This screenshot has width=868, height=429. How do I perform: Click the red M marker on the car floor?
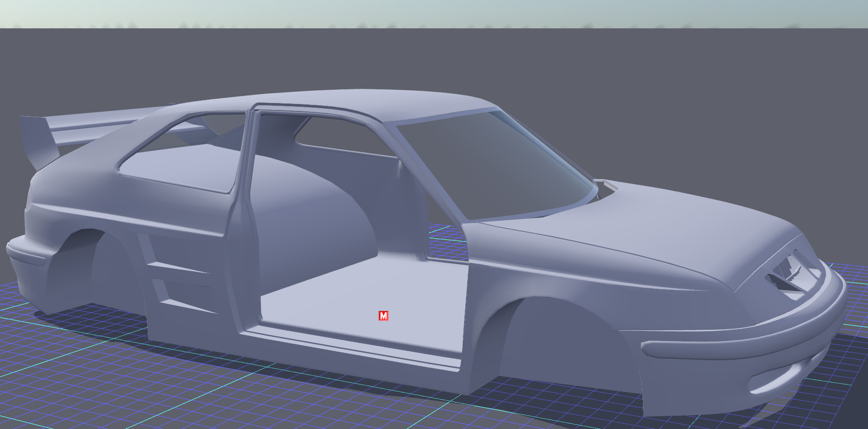point(383,316)
